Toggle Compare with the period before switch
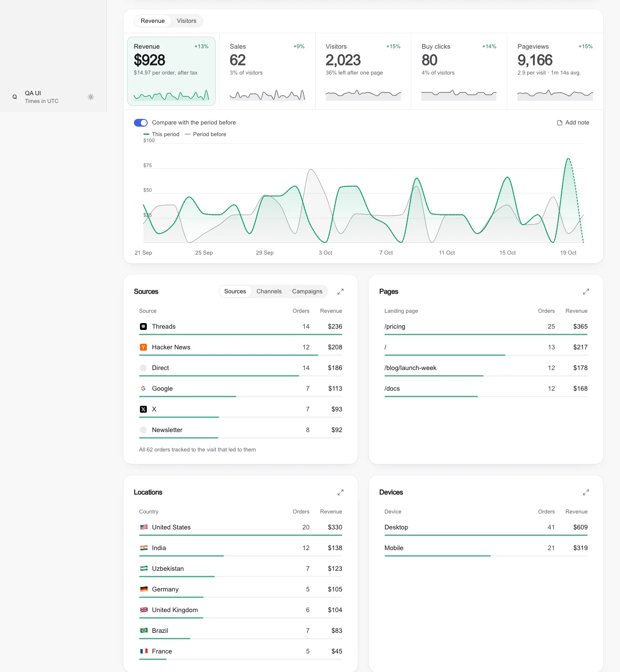This screenshot has height=672, width=620. point(141,123)
